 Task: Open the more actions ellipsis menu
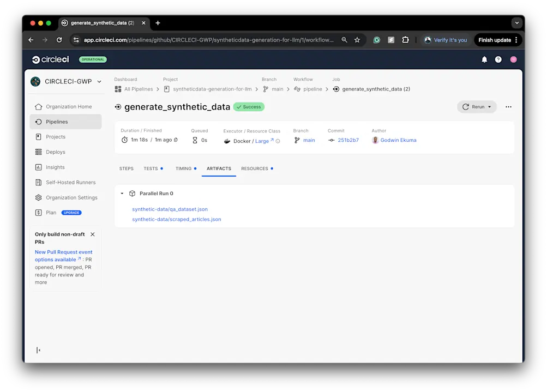(x=508, y=107)
